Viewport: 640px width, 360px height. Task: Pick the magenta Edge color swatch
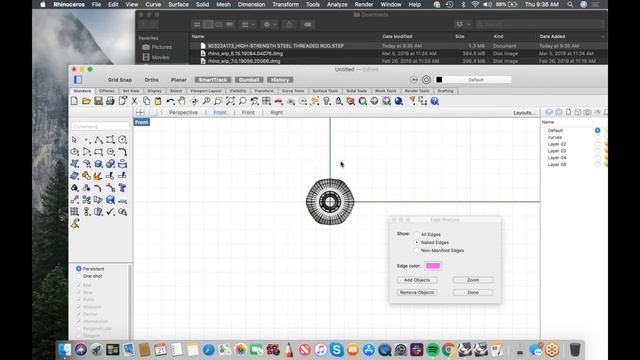(x=433, y=266)
